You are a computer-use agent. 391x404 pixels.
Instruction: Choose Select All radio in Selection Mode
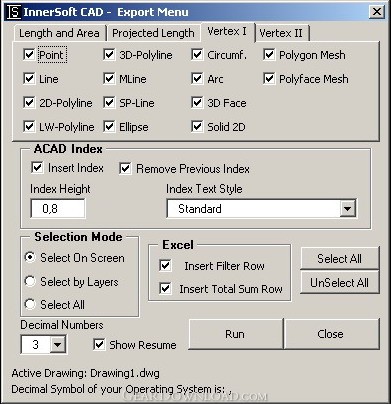tap(30, 304)
